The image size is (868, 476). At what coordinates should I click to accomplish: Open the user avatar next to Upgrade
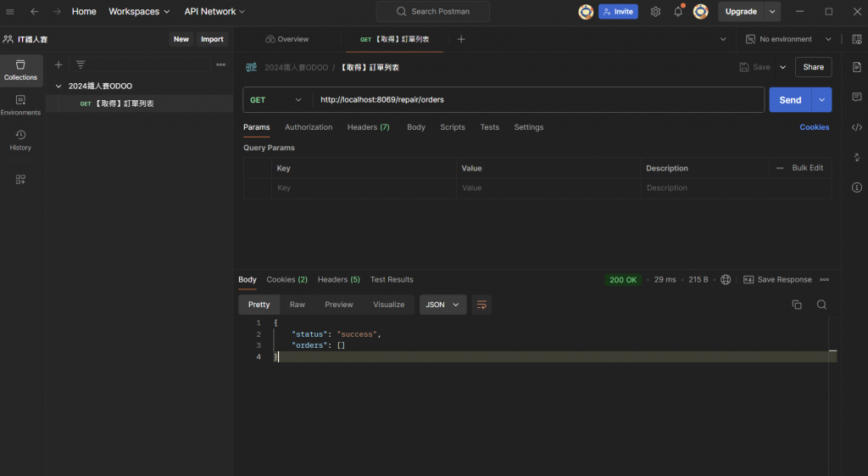click(701, 12)
